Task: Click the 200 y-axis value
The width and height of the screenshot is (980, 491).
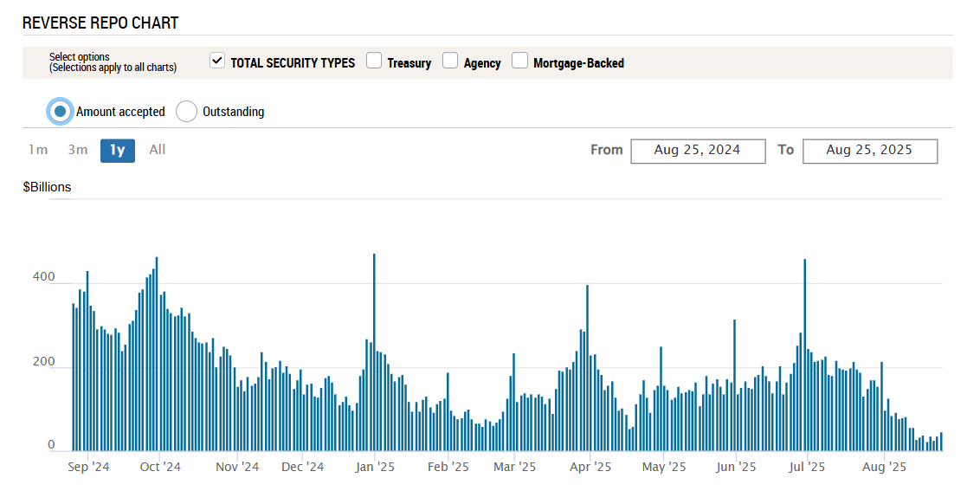Action: pyautogui.click(x=44, y=361)
